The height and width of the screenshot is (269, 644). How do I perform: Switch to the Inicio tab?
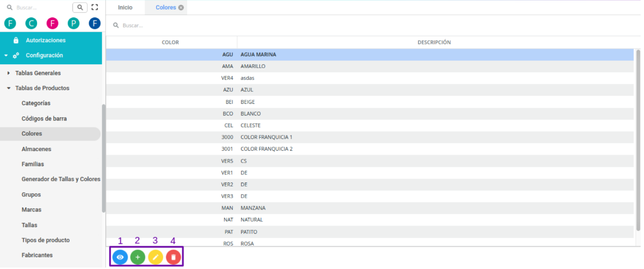(125, 8)
